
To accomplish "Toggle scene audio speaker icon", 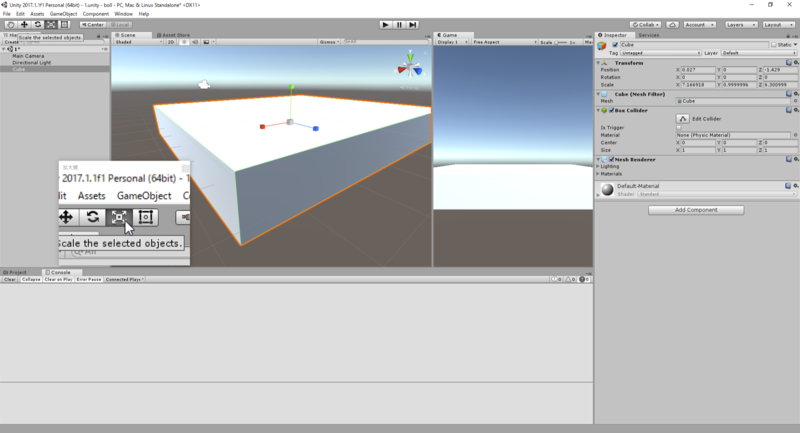I will point(195,42).
